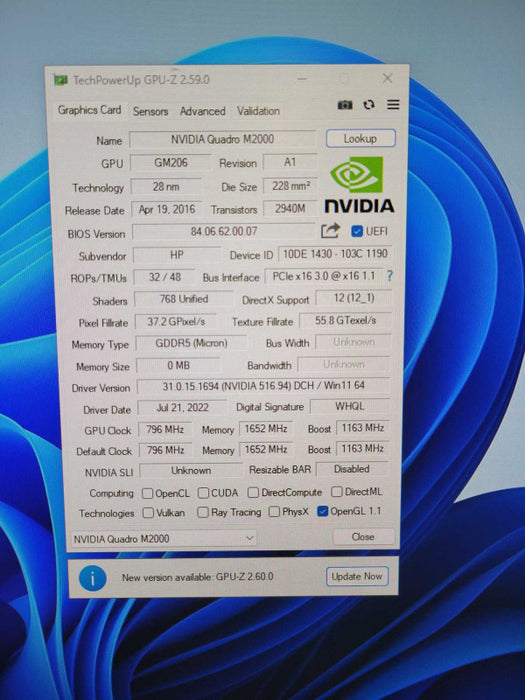Screen dimensions: 525x700
Task: Click the NVIDIA SLI value Unknown
Action: (191, 471)
